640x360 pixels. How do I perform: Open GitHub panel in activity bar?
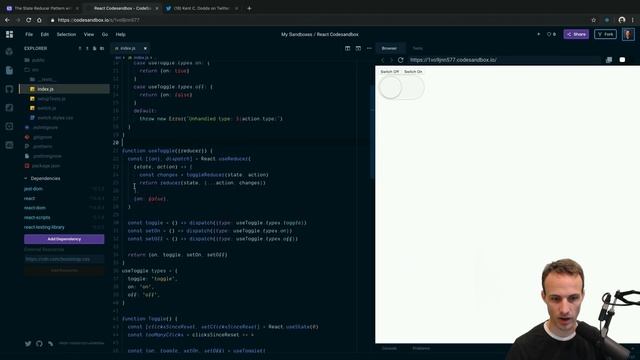9,89
